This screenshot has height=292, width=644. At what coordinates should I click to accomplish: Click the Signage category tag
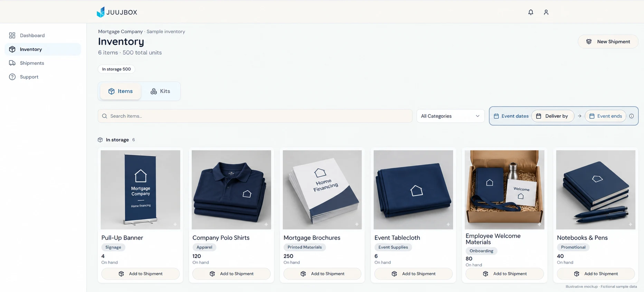pos(113,247)
